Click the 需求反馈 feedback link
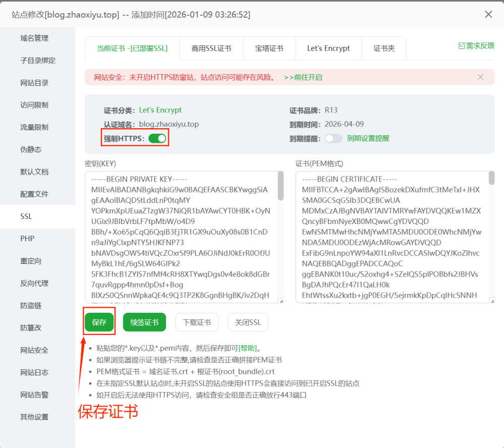The height and width of the screenshot is (448, 504). tap(476, 46)
